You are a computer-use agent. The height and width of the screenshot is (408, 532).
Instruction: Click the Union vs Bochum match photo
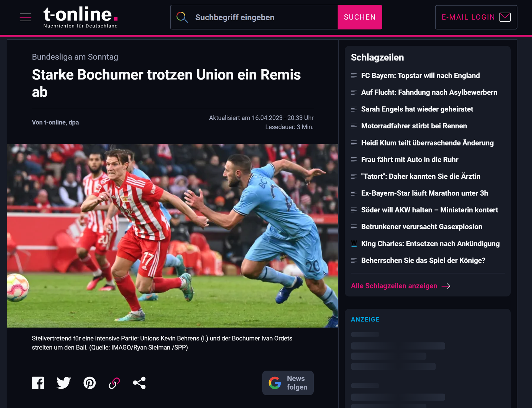172,236
